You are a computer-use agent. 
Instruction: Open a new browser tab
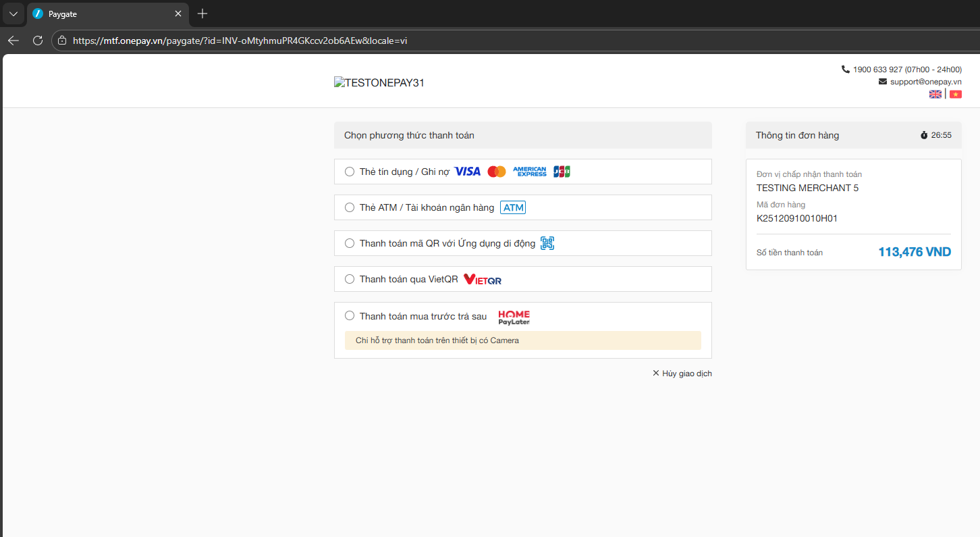[202, 14]
